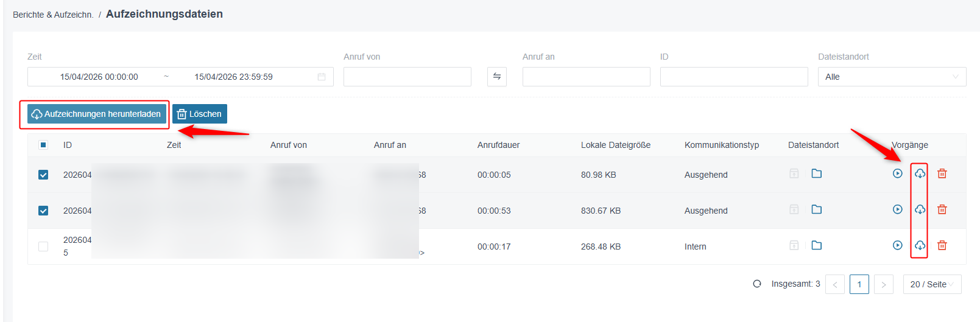Download the 268.48 KB recording

click(x=920, y=245)
